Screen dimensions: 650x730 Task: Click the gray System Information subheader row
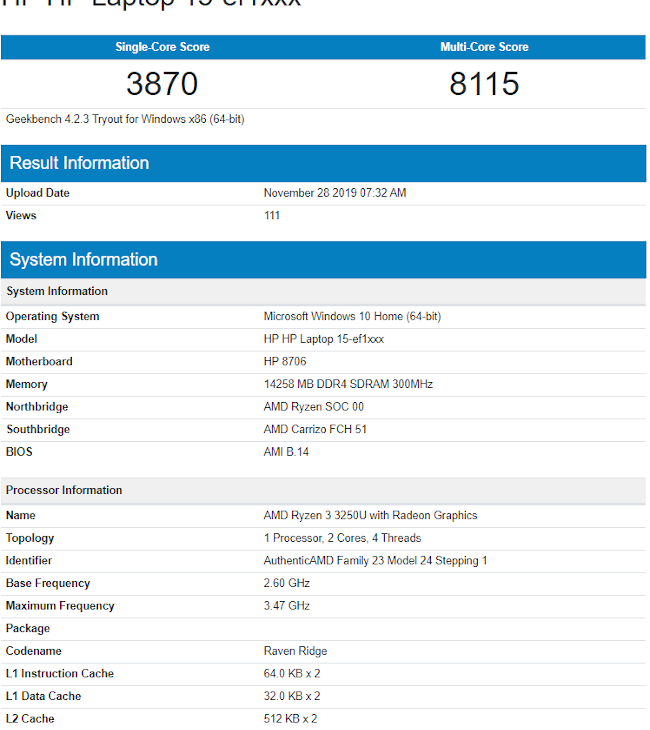[x=324, y=291]
